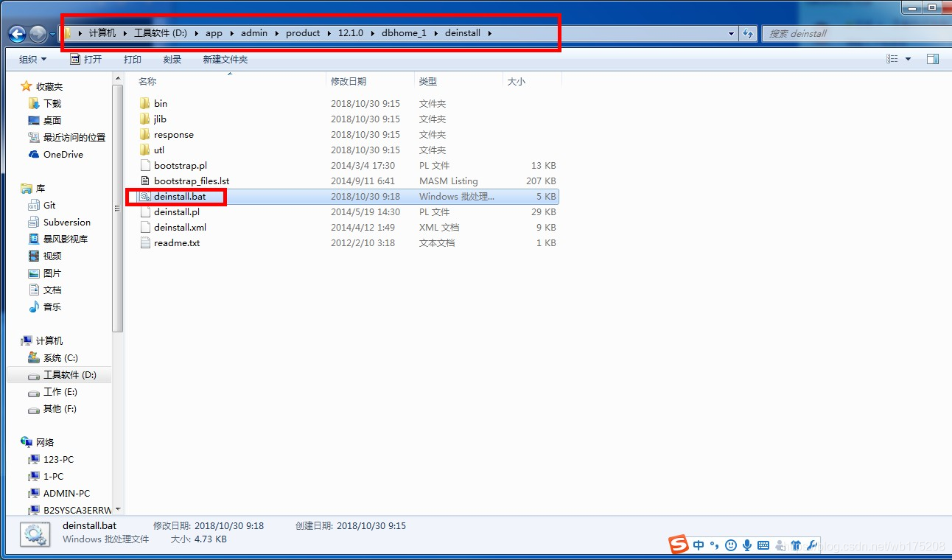Image resolution: width=952 pixels, height=560 pixels.
Task: Select 12.1.0 in the address breadcrumb
Action: click(x=351, y=33)
